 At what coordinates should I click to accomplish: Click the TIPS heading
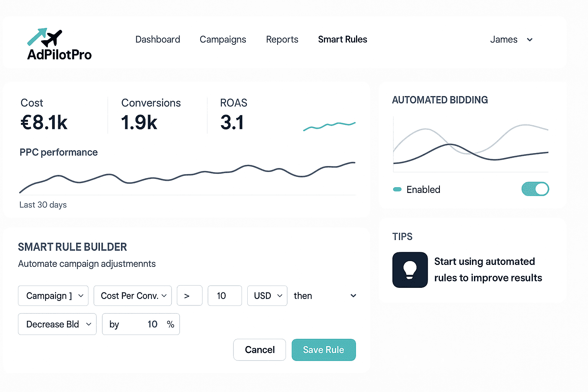(x=402, y=237)
